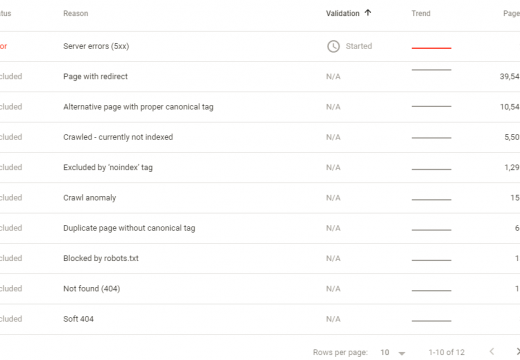This screenshot has height=360, width=520.
Task: Select Crawled - currently not indexed row
Action: coord(260,137)
